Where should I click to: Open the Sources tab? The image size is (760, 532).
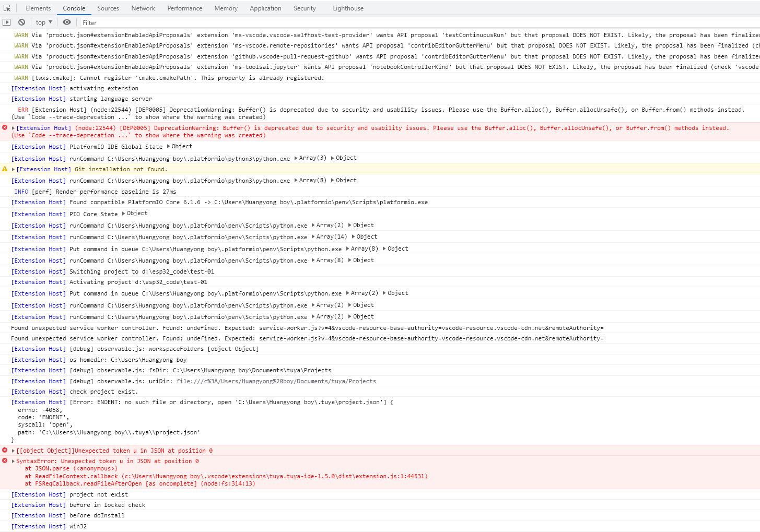click(108, 8)
